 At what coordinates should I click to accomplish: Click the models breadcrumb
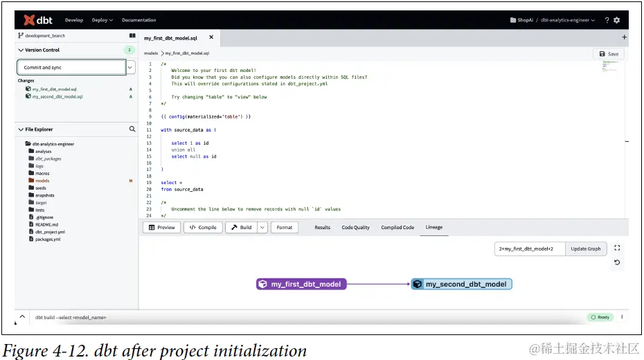click(x=151, y=53)
